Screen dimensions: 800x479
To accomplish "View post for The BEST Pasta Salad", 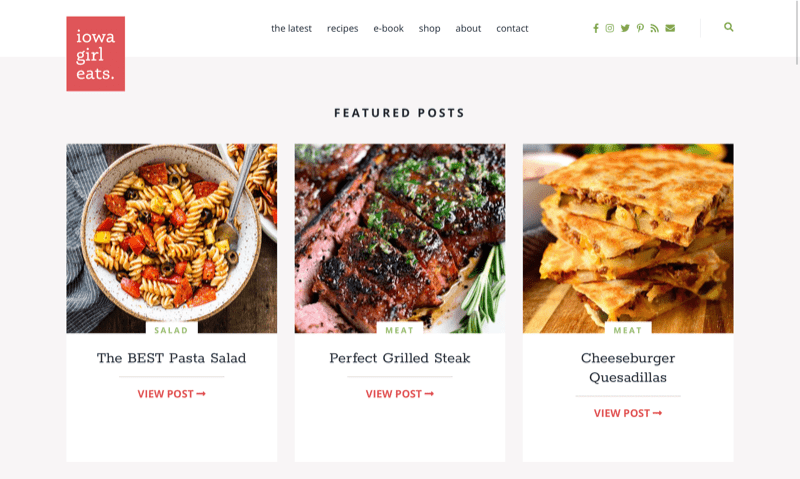I will (x=171, y=394).
